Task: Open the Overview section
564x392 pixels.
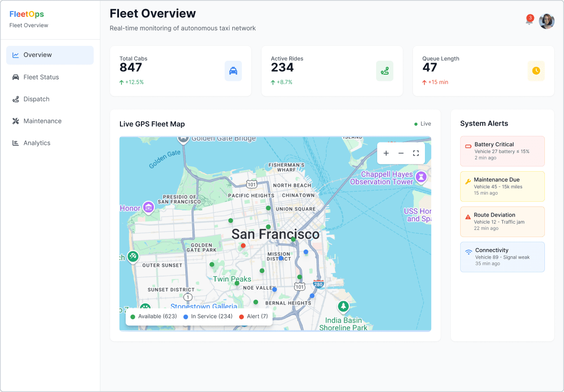Action: [50, 55]
